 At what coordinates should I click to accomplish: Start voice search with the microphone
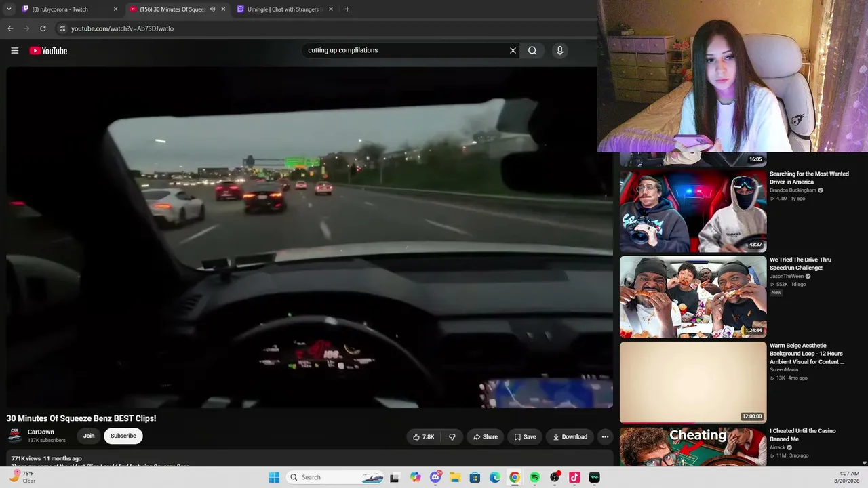pyautogui.click(x=559, y=50)
